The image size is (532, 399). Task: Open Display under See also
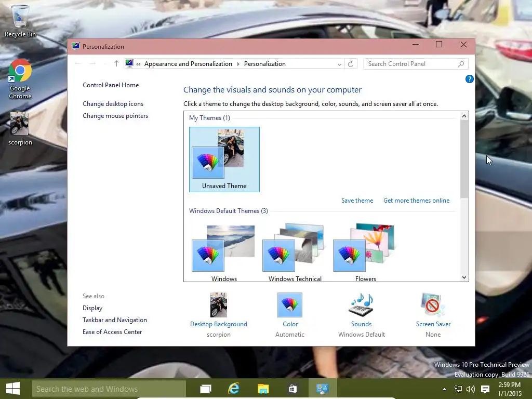point(92,308)
